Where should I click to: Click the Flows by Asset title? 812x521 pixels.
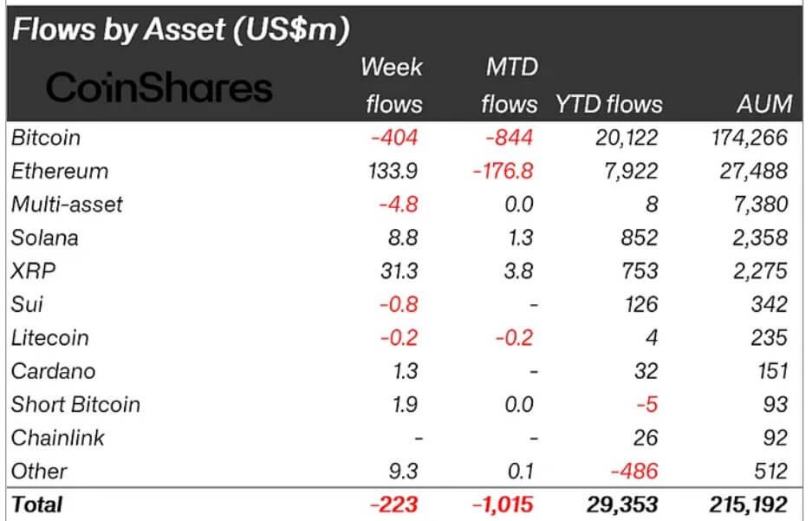(182, 29)
